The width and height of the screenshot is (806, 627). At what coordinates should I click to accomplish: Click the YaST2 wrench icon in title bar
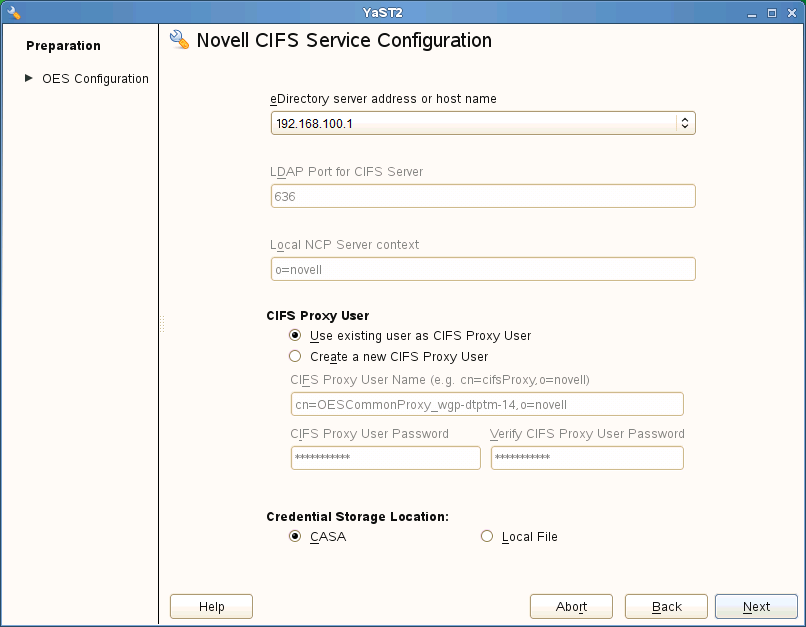click(x=13, y=12)
